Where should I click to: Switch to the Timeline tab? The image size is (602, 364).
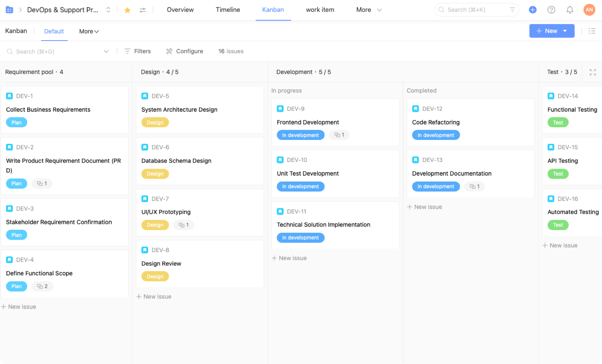228,10
